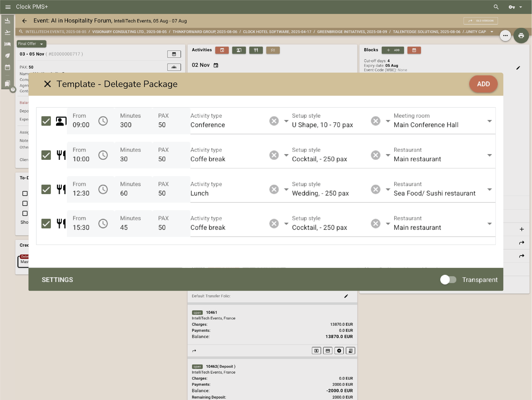532x400 pixels.
Task: Open the OLD VERSION link
Action: (481, 21)
